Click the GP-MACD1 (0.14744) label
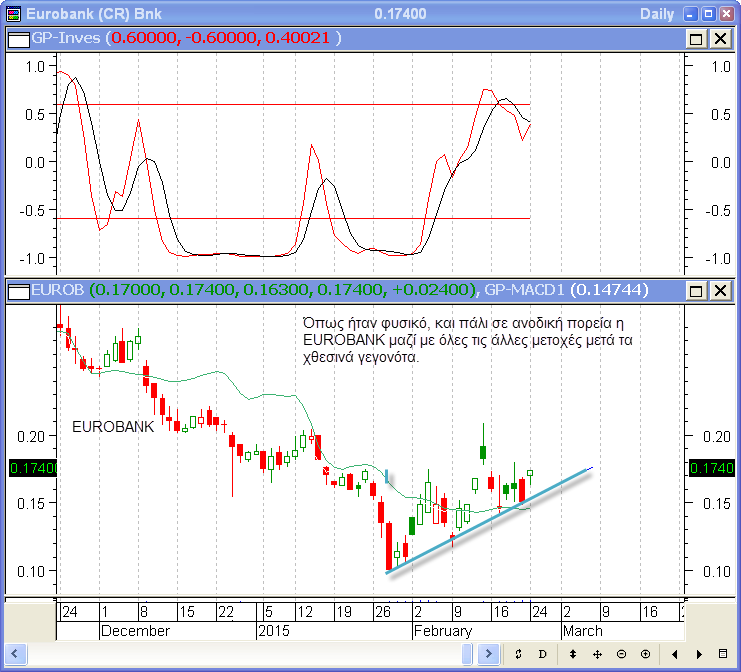Viewport: 741px width, 672px height. (x=566, y=290)
